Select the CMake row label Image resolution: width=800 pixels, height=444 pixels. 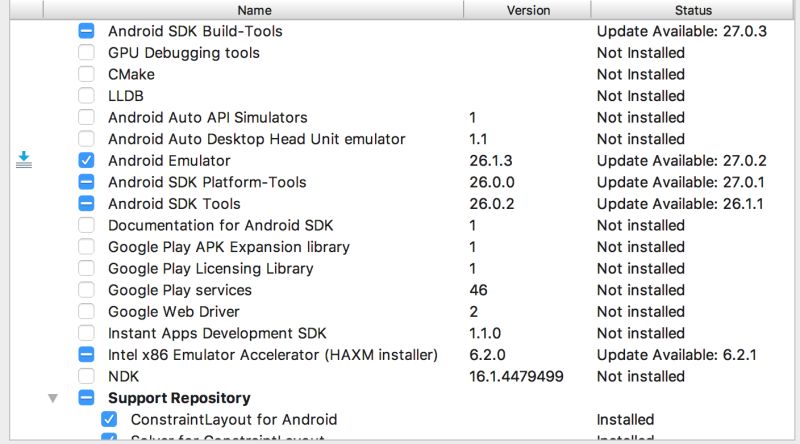tap(131, 74)
